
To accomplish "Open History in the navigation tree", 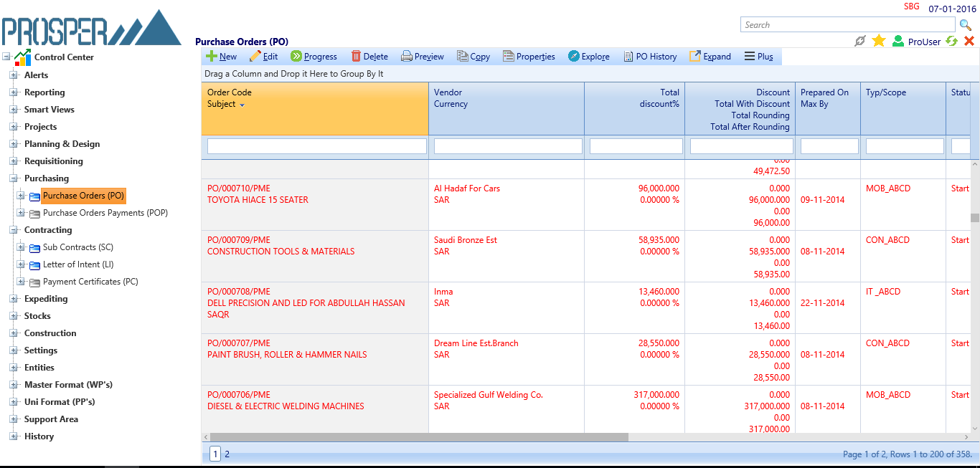I will click(x=39, y=436).
